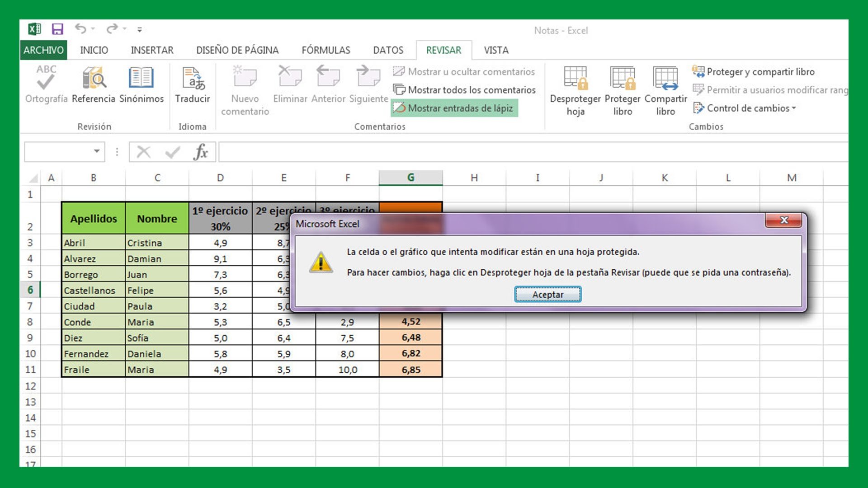Select the cell with value 6,48
868x488 pixels.
click(x=410, y=338)
